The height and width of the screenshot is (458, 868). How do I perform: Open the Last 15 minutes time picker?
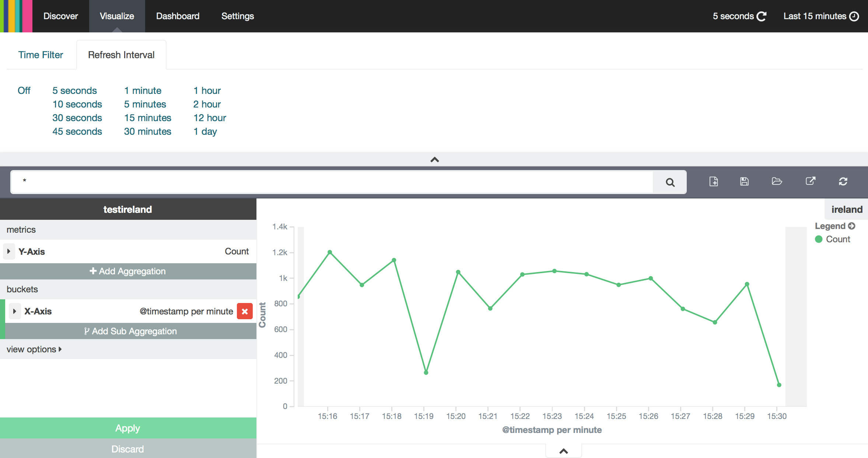pyautogui.click(x=821, y=16)
